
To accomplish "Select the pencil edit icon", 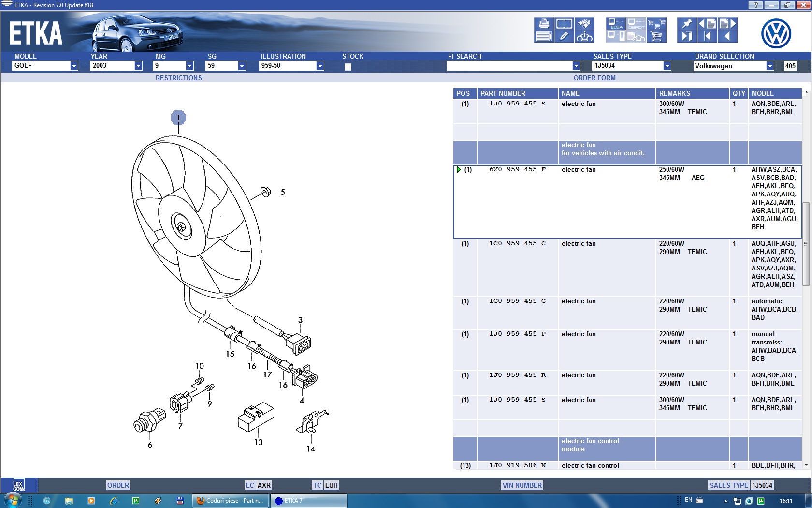I will 564,36.
